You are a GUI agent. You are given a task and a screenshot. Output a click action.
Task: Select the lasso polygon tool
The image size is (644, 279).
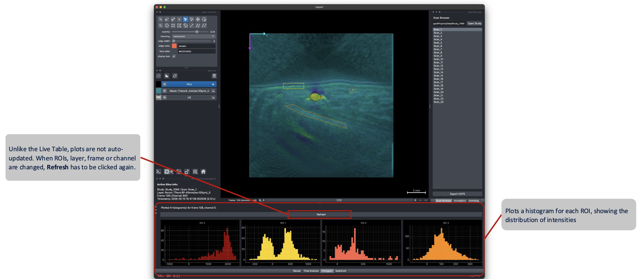[185, 25]
